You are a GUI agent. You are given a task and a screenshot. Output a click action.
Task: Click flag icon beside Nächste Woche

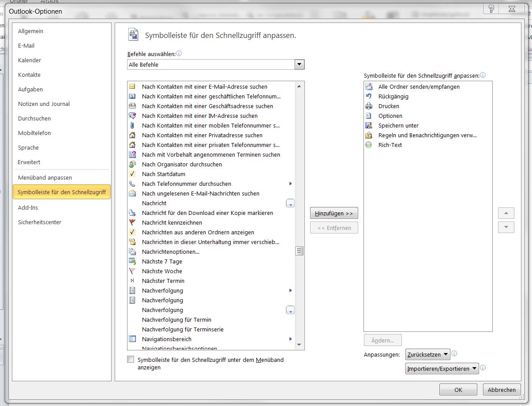(x=132, y=271)
